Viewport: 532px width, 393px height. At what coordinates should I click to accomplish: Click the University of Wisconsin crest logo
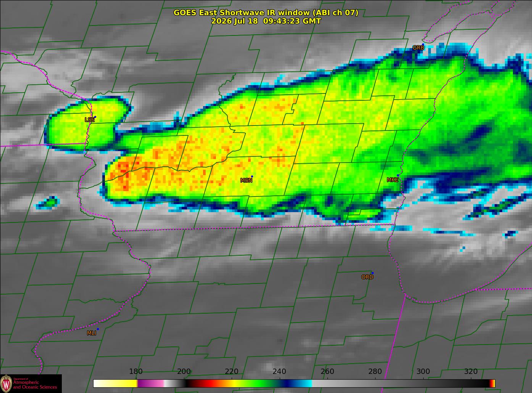(x=6, y=383)
